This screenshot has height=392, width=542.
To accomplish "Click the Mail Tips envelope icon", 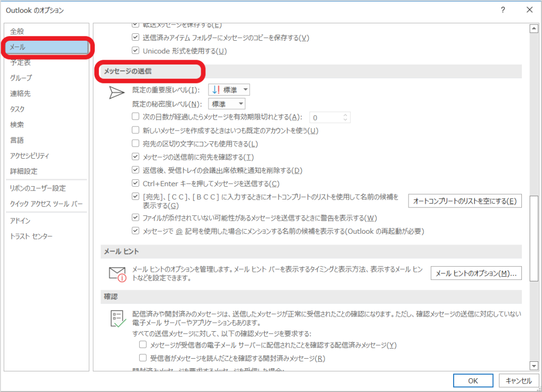I will coord(118,274).
